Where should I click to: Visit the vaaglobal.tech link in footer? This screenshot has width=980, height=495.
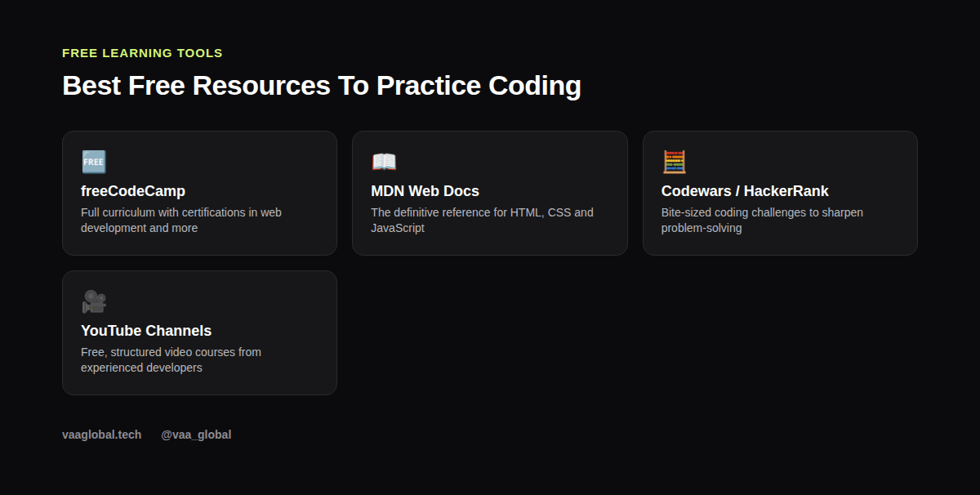(x=101, y=435)
